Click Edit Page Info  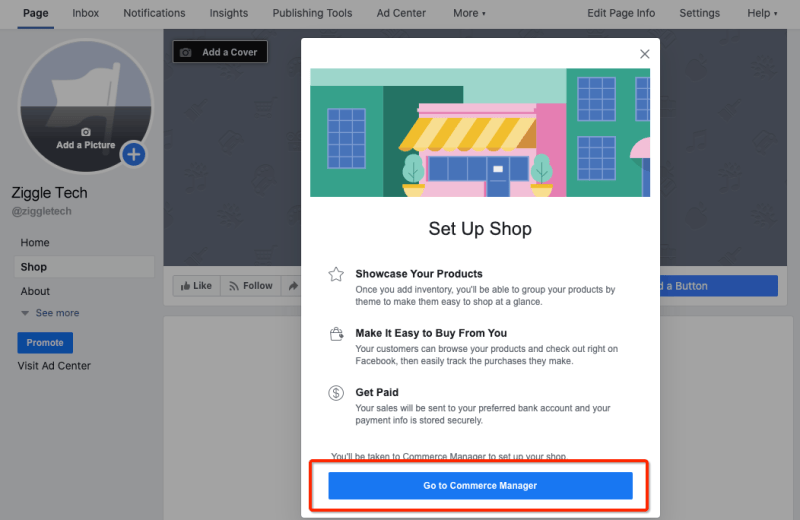(621, 13)
